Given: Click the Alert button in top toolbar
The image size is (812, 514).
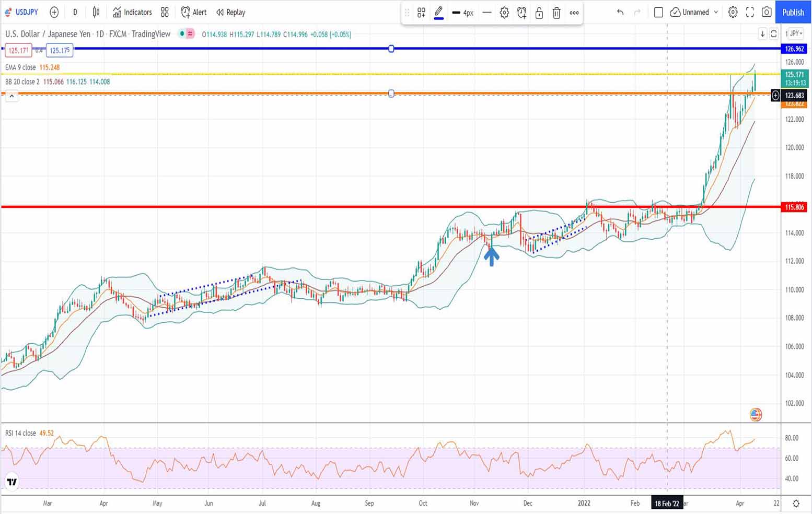Looking at the screenshot, I should click(194, 12).
